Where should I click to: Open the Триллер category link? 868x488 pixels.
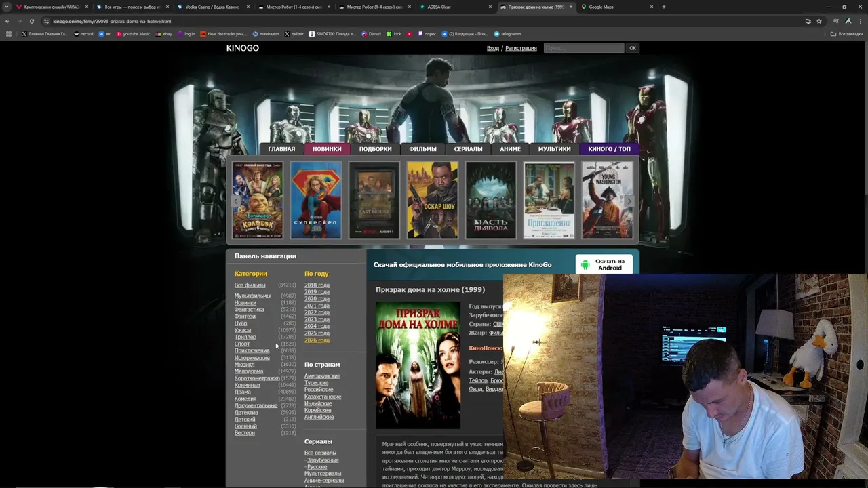(x=245, y=337)
